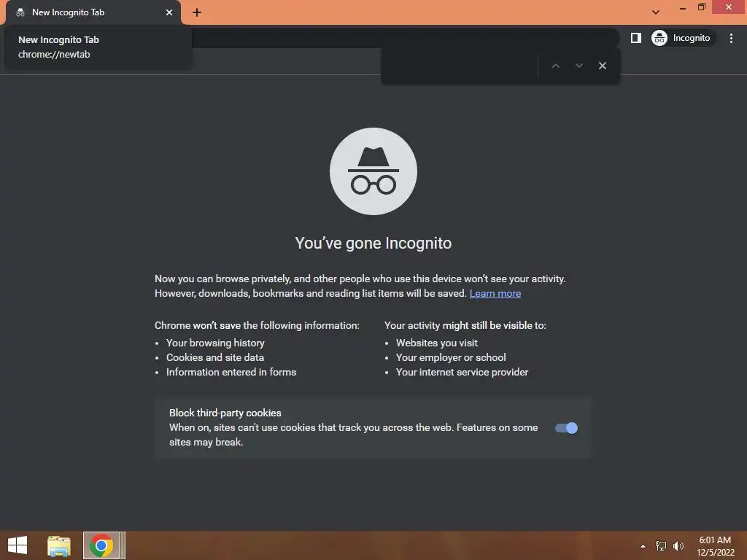This screenshot has width=747, height=560.
Task: Close the find bar
Action: coord(602,66)
